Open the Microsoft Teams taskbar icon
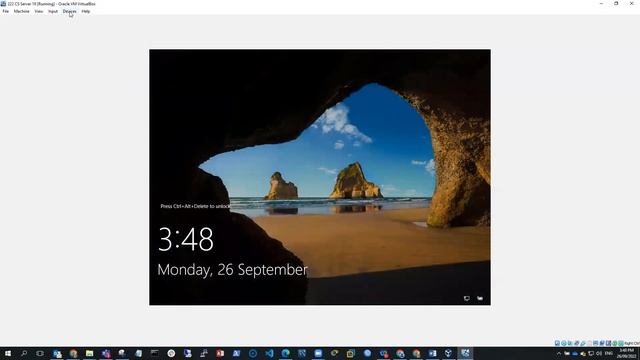The height and width of the screenshot is (360, 640). pyautogui.click(x=106, y=353)
